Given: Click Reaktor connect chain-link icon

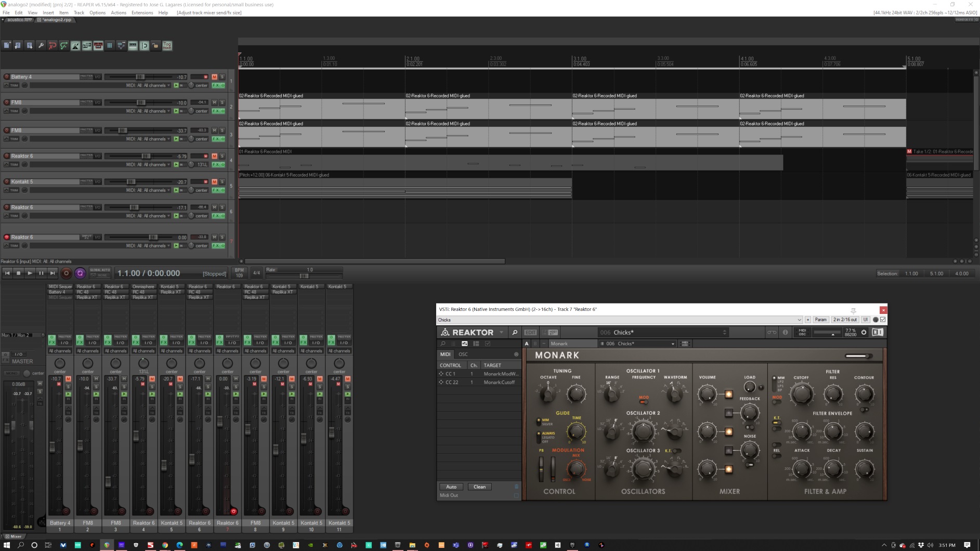Looking at the screenshot, I should pos(772,332).
